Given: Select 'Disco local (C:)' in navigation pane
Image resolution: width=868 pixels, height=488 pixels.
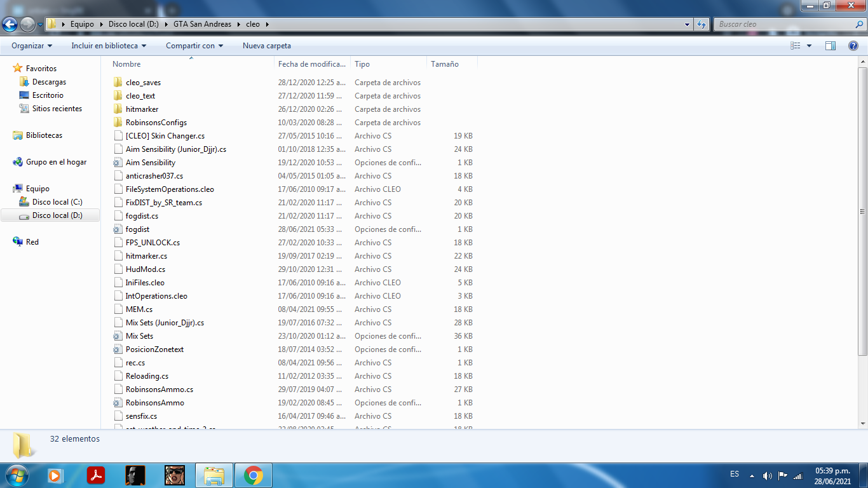Looking at the screenshot, I should click(57, 202).
